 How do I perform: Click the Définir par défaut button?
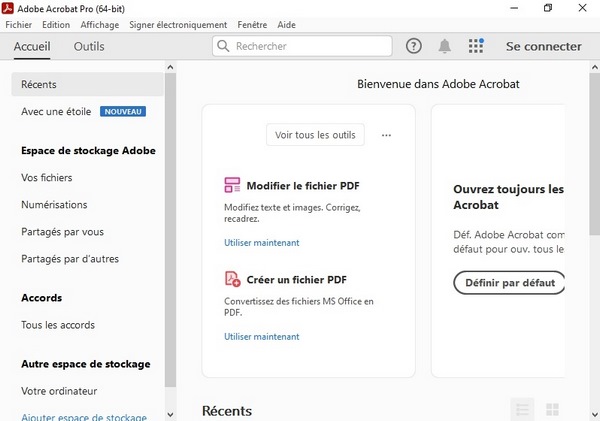pos(508,283)
